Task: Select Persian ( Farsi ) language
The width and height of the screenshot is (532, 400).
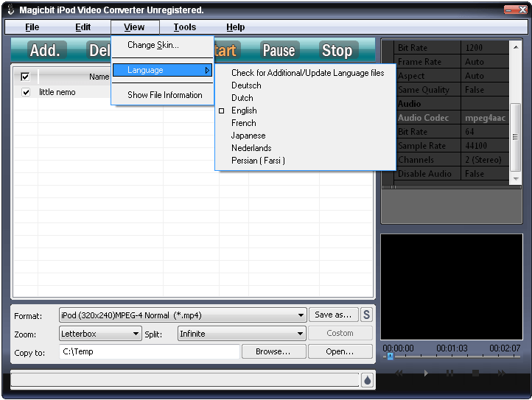Action: [x=258, y=161]
